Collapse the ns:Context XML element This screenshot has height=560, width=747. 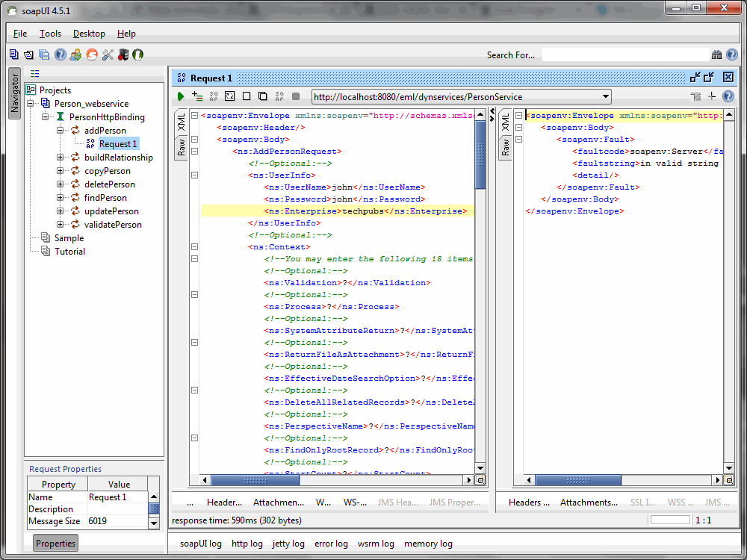[194, 246]
